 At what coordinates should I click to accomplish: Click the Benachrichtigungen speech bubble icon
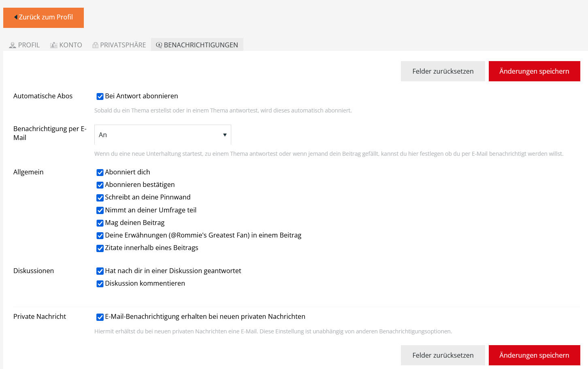[x=159, y=45]
